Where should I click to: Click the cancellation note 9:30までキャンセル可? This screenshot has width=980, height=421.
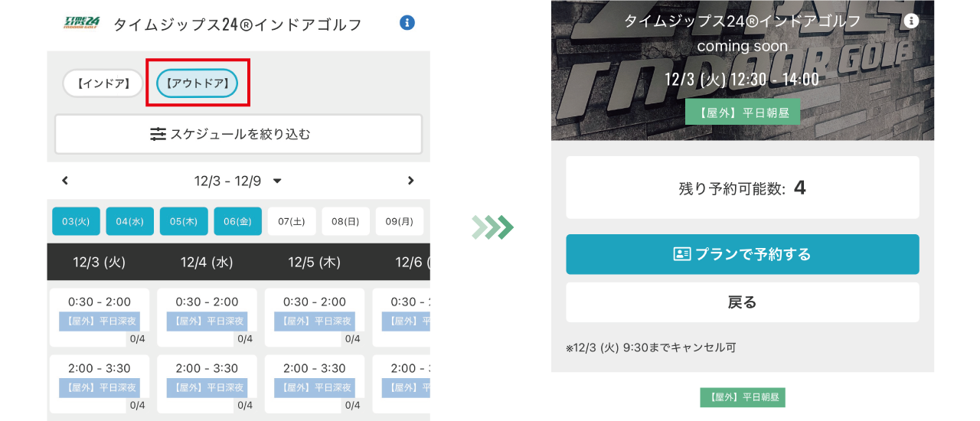point(651,348)
